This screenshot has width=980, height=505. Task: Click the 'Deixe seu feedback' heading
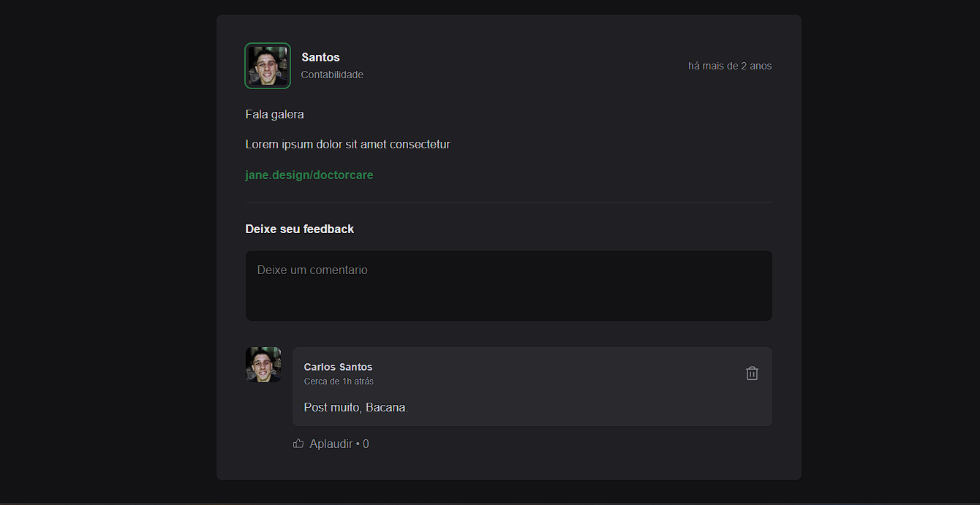[x=300, y=229]
